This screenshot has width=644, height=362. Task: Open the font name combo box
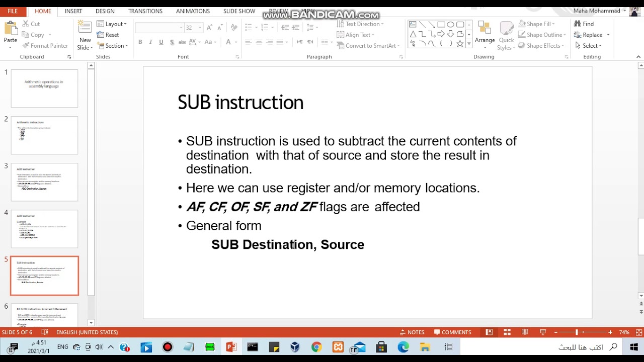[159, 27]
